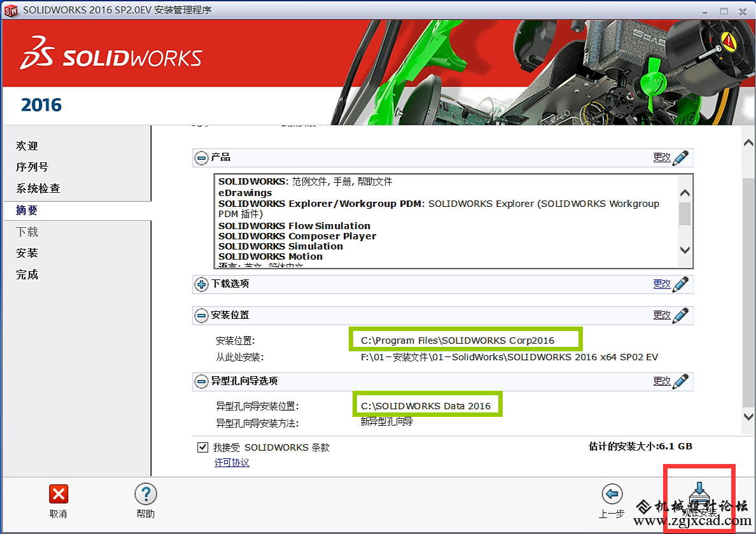Image resolution: width=756 pixels, height=534 pixels.
Task: Select 摘要 step in sidebar
Action: (27, 210)
